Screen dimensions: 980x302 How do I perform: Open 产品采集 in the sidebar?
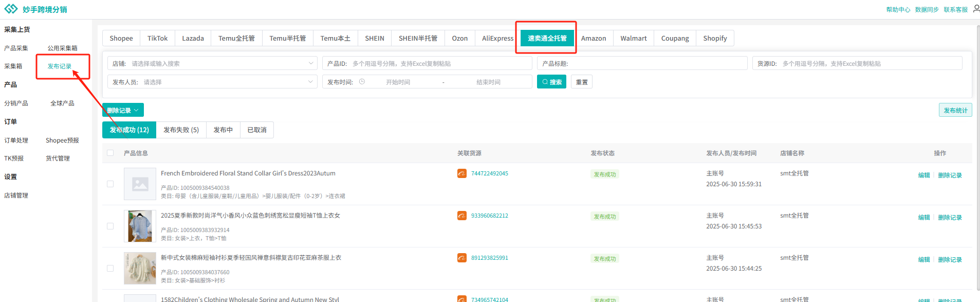16,48
